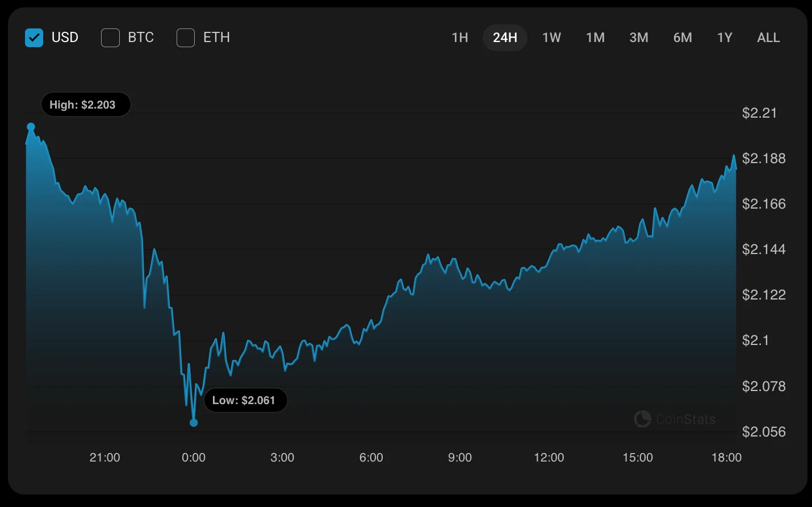Viewport: 812px width, 507px height.
Task: Select the ALL time range
Action: [768, 38]
